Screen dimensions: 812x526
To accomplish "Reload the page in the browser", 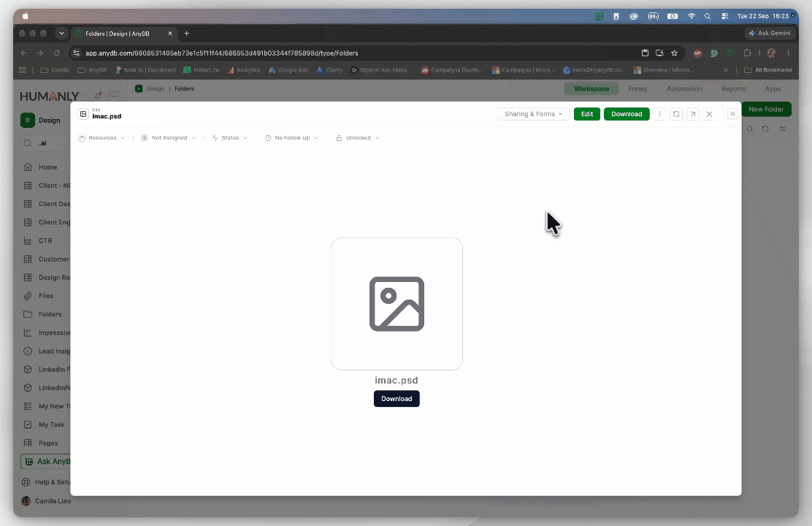I will click(x=56, y=53).
